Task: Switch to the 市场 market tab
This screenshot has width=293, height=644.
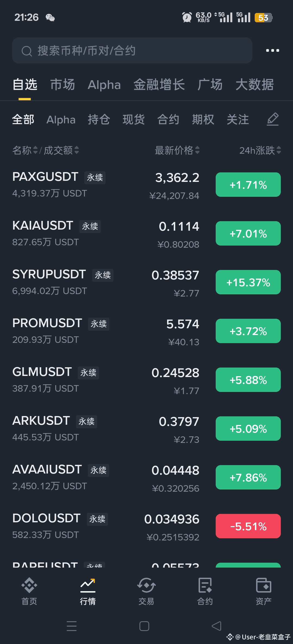Action: [62, 85]
